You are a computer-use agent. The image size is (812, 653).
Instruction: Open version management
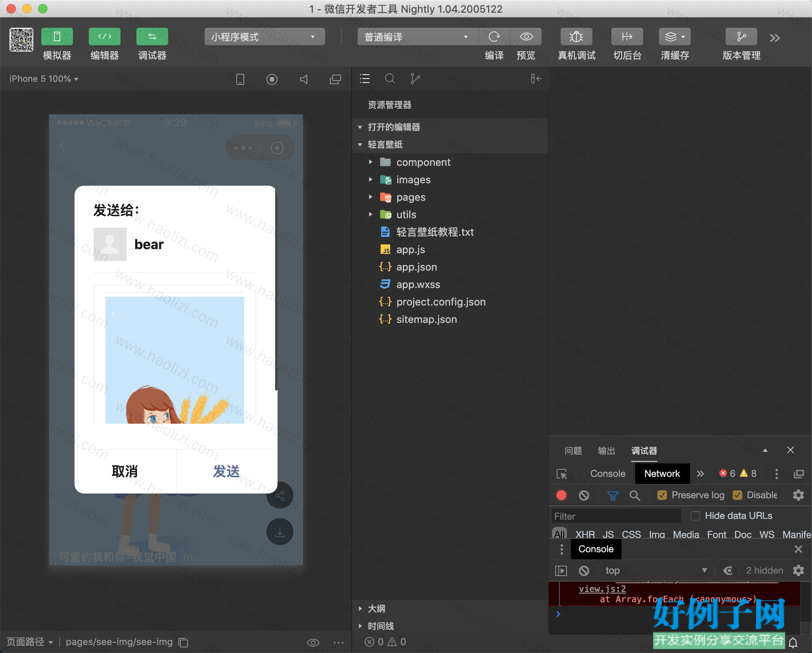pos(741,37)
